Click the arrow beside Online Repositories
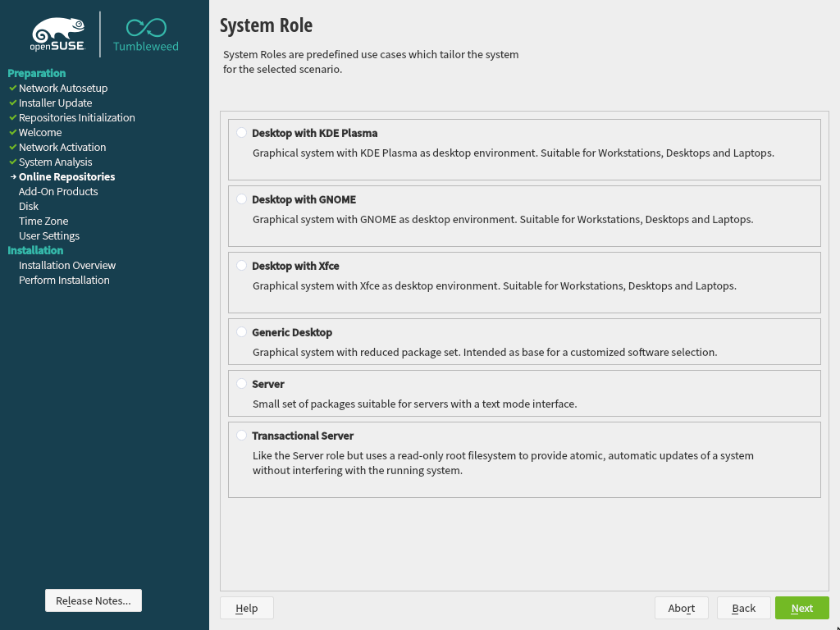Screen dimensions: 840x630 [x=12, y=176]
